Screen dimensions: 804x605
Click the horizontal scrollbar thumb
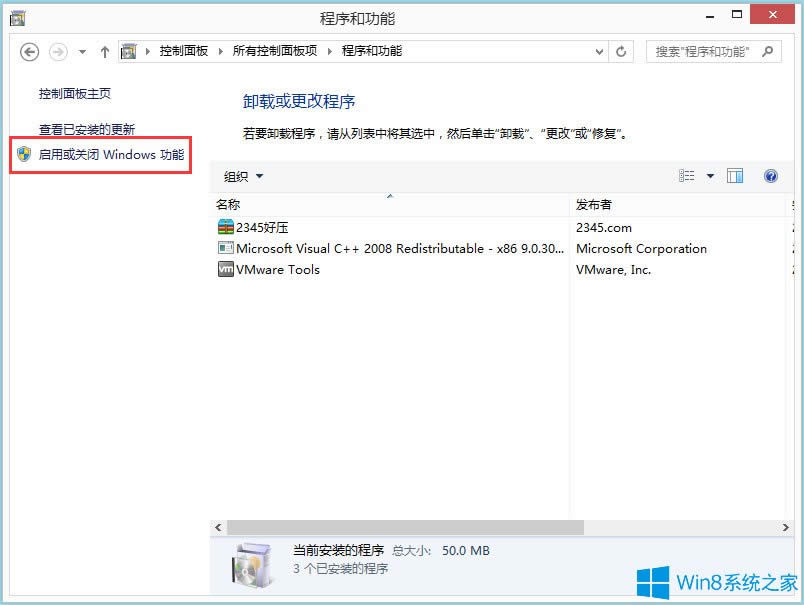pos(406,528)
